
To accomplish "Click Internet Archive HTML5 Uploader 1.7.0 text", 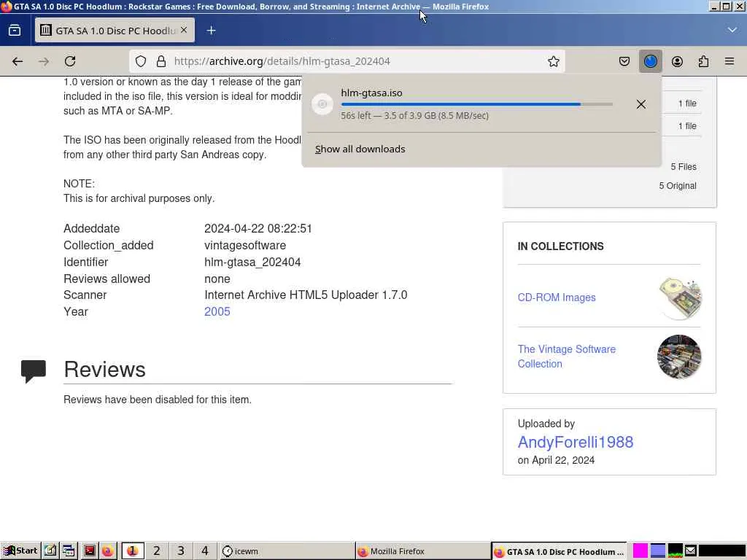I will 306,295.
